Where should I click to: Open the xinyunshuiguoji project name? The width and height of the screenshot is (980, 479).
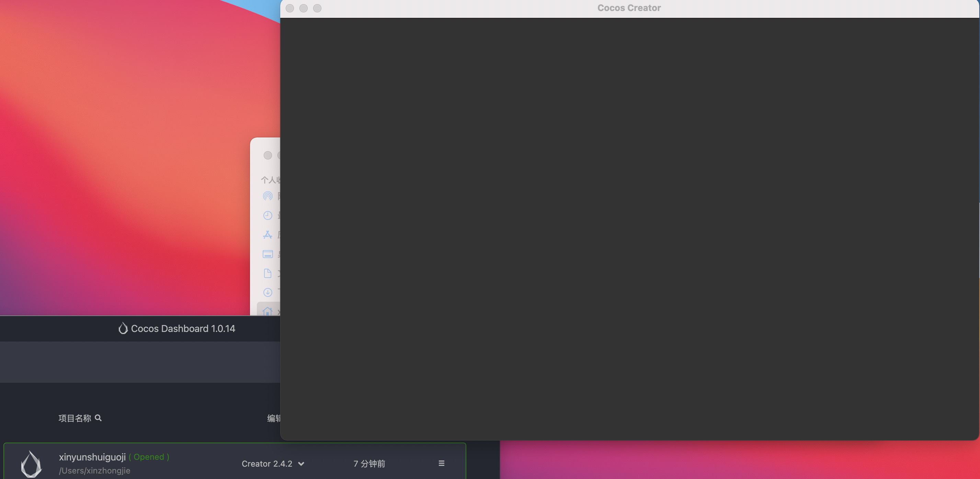(92, 457)
